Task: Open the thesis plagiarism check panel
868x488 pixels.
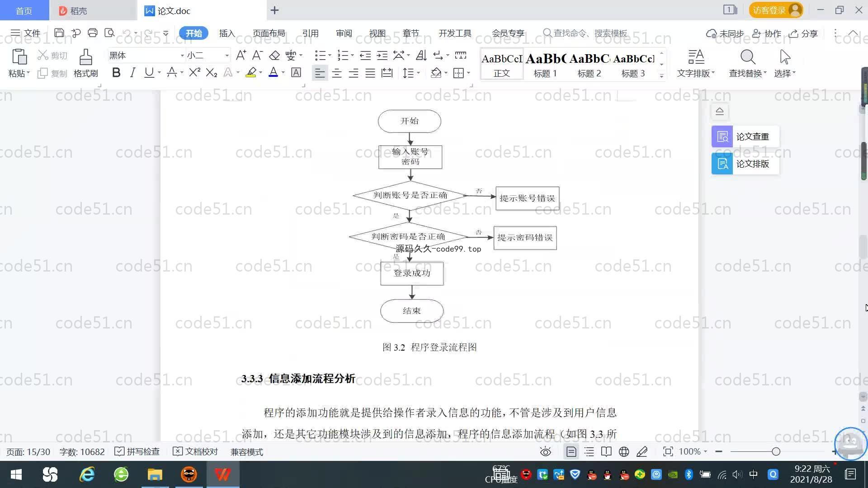Action: click(745, 136)
